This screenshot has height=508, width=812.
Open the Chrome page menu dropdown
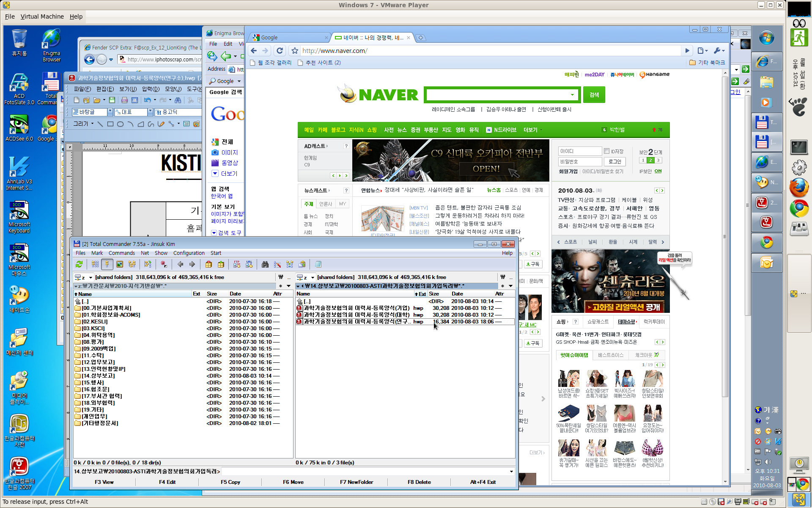coord(702,51)
